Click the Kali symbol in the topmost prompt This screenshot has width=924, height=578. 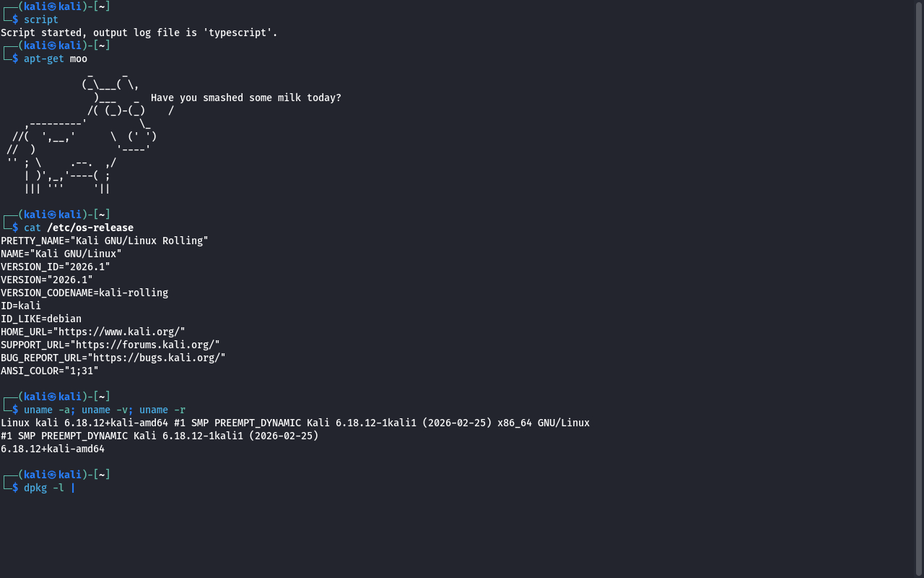pos(52,7)
